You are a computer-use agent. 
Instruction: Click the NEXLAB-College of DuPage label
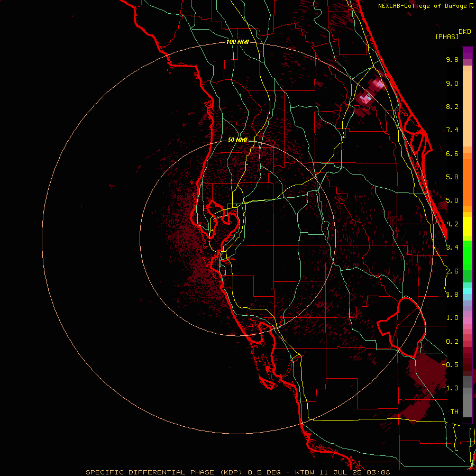422,6
